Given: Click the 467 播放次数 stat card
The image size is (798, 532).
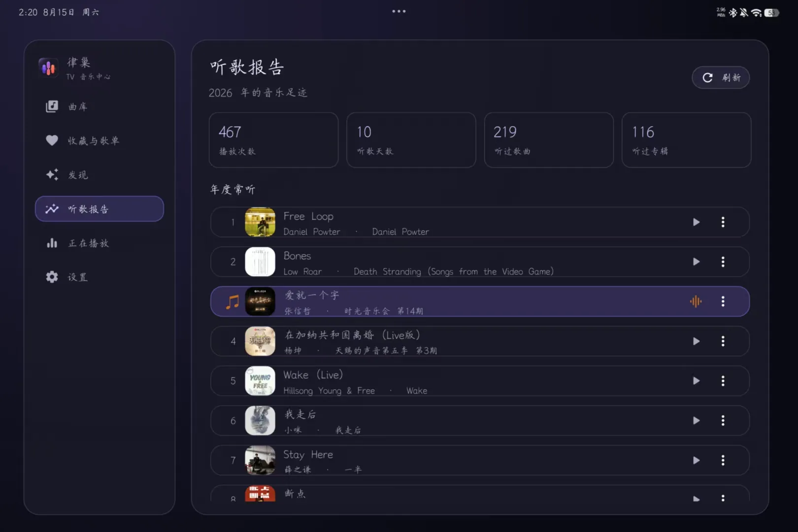Looking at the screenshot, I should click(273, 140).
